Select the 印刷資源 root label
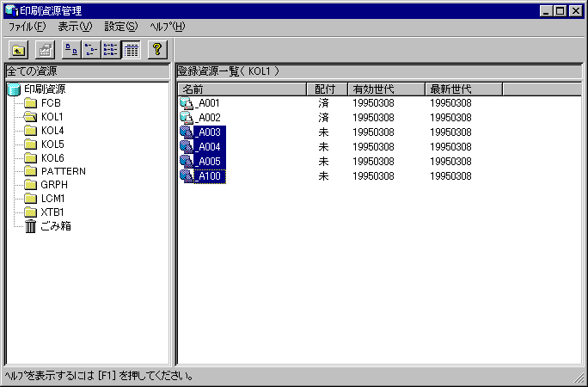The image size is (588, 387). 45,89
